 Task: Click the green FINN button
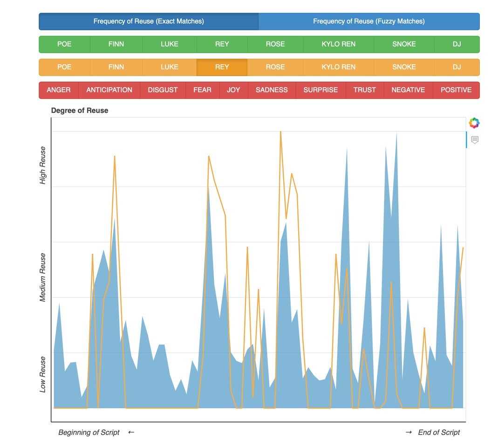point(116,44)
